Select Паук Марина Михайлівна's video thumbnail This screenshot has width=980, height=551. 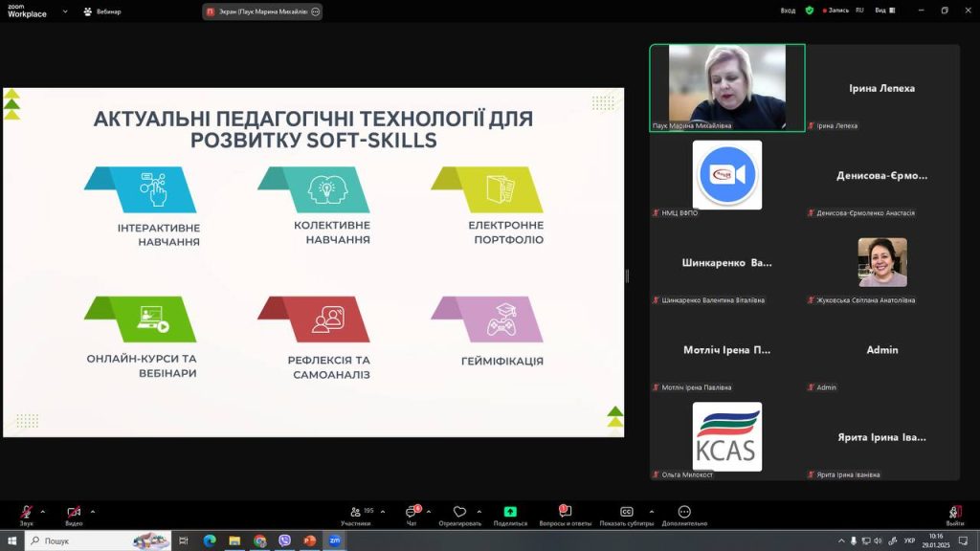pyautogui.click(x=727, y=87)
